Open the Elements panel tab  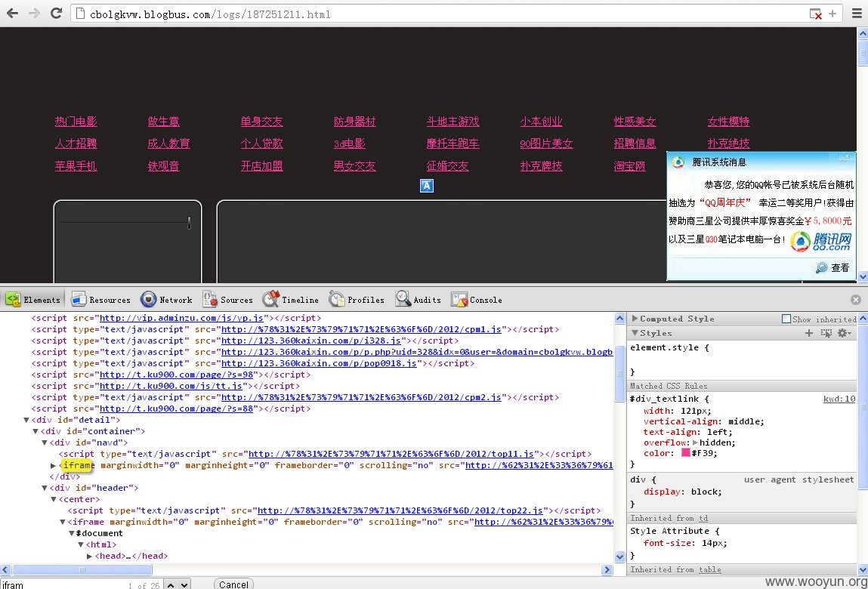pos(33,300)
